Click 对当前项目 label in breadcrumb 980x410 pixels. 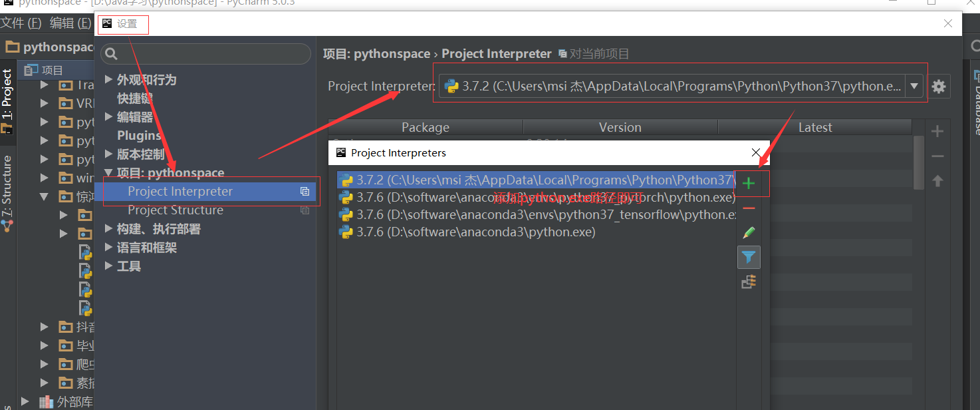(x=599, y=54)
